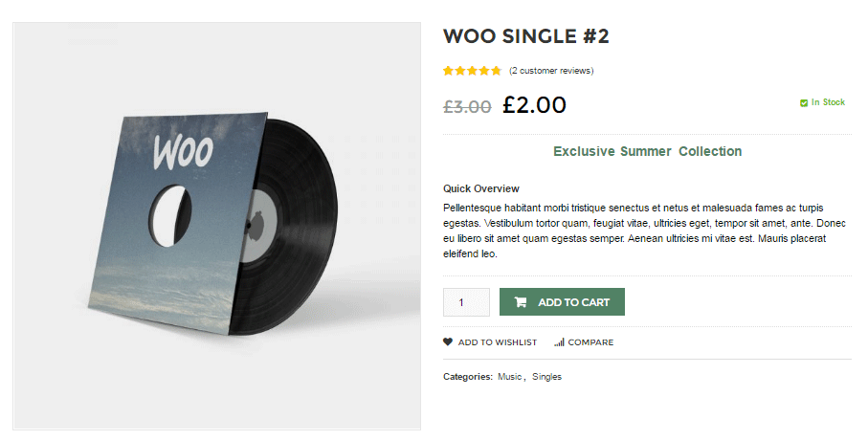The image size is (868, 440).
Task: Click the In Stock text label
Action: (x=828, y=102)
